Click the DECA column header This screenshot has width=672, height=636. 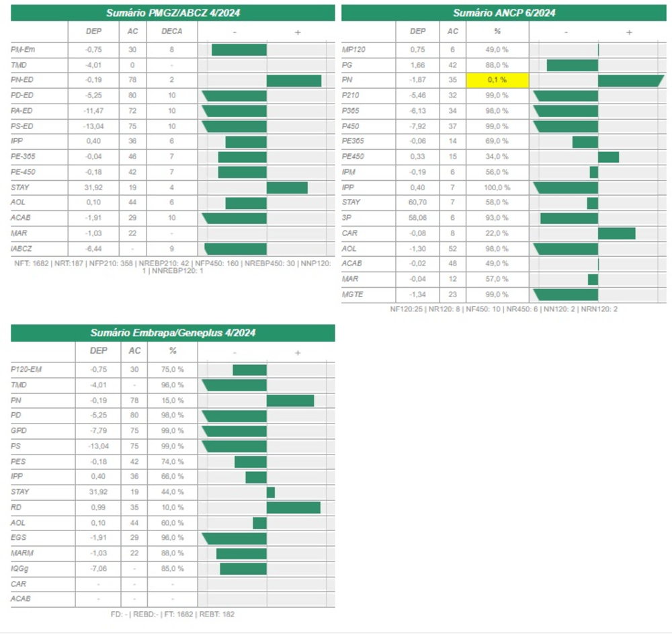point(171,32)
